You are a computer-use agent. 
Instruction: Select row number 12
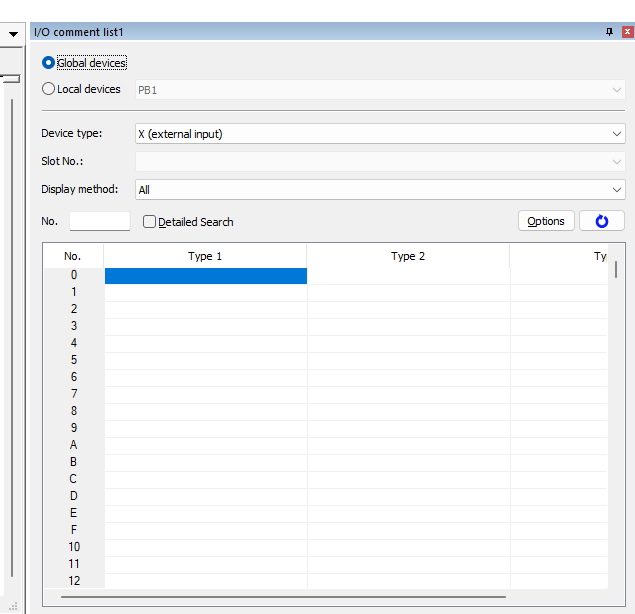point(74,581)
